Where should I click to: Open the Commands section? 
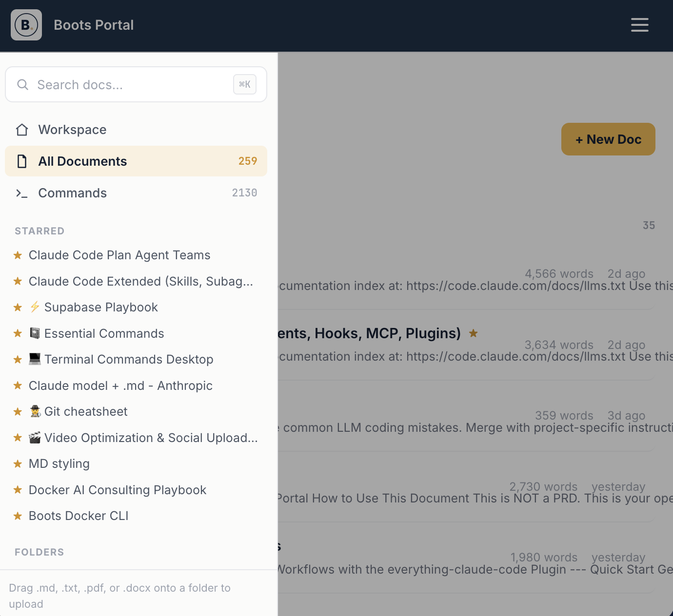click(x=136, y=193)
